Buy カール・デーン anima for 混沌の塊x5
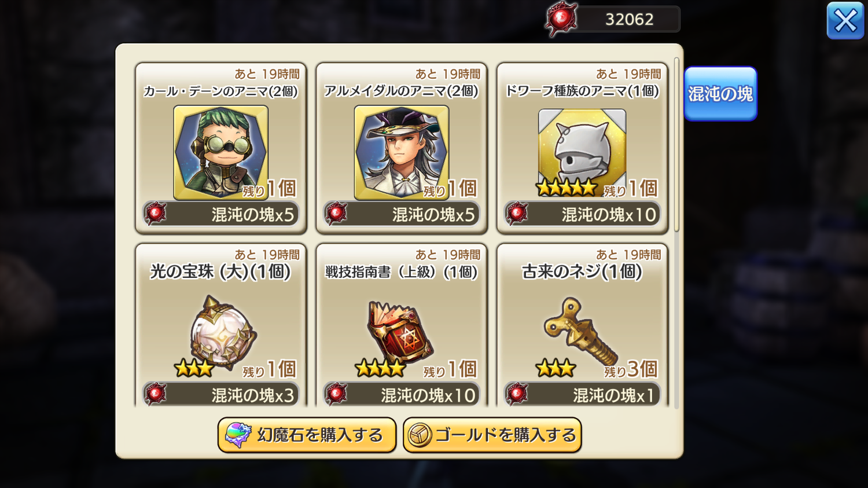868x488 pixels. tap(220, 214)
